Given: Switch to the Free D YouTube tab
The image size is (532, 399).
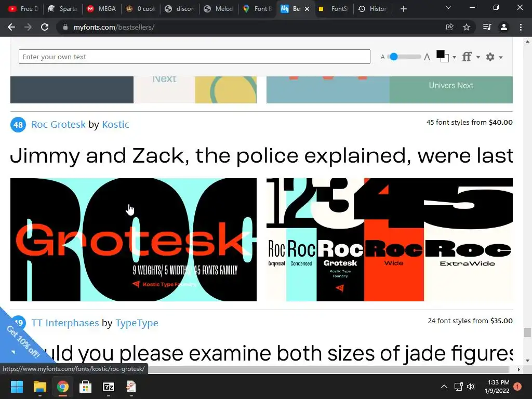Looking at the screenshot, I should coord(23,9).
